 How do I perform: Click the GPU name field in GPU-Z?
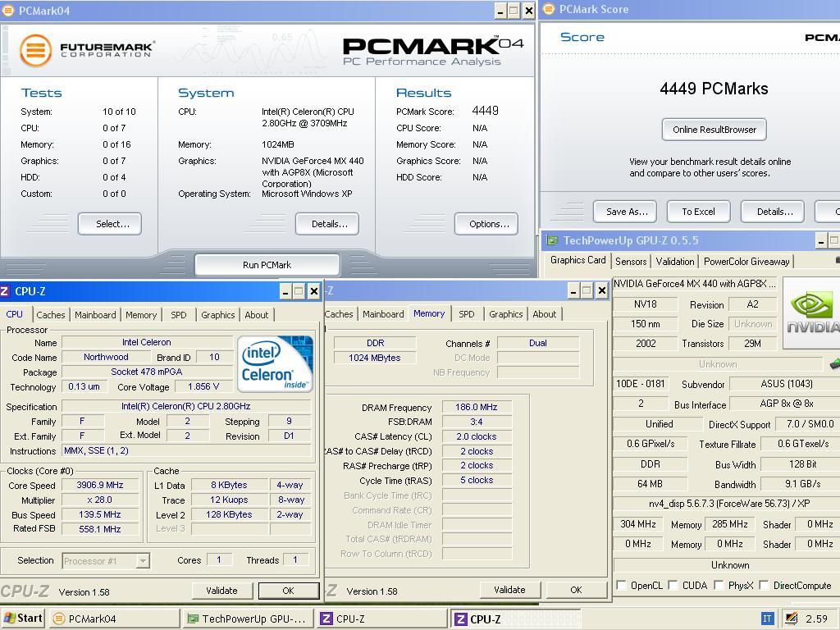(x=694, y=284)
